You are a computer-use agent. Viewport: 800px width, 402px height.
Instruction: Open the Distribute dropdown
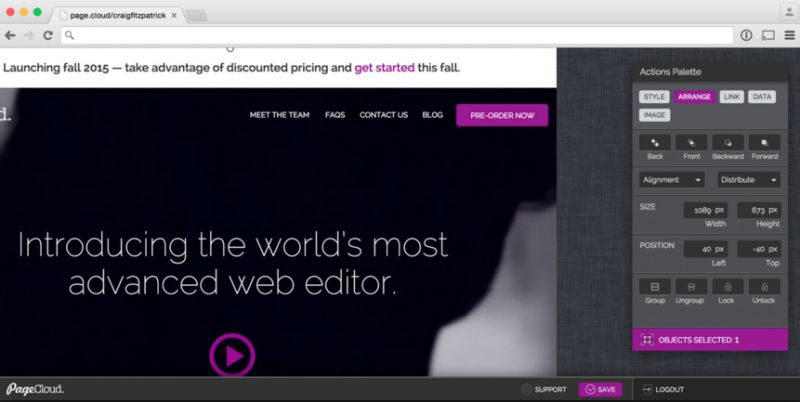[x=749, y=180]
